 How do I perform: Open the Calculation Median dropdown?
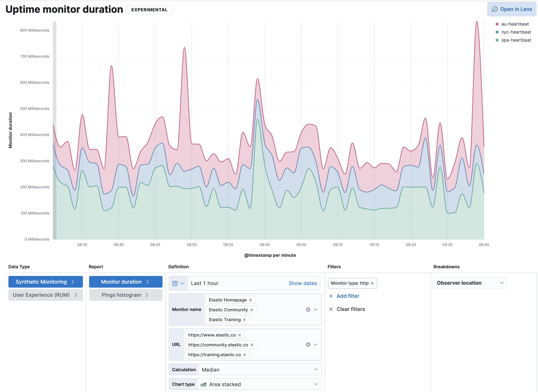click(x=260, y=369)
